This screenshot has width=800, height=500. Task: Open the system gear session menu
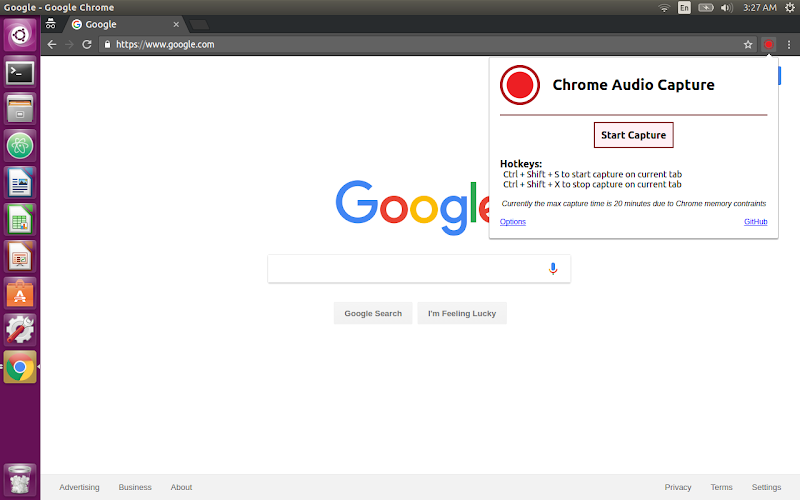(790, 8)
